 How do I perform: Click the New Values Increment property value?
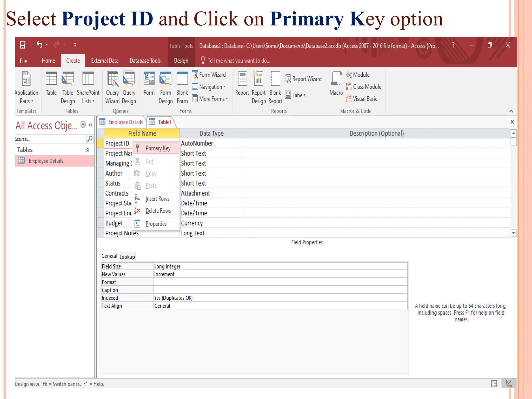tap(280, 274)
